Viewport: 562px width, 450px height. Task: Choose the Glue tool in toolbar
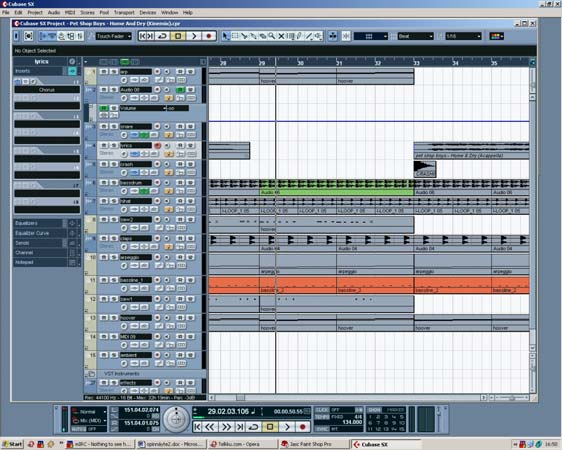tap(253, 36)
